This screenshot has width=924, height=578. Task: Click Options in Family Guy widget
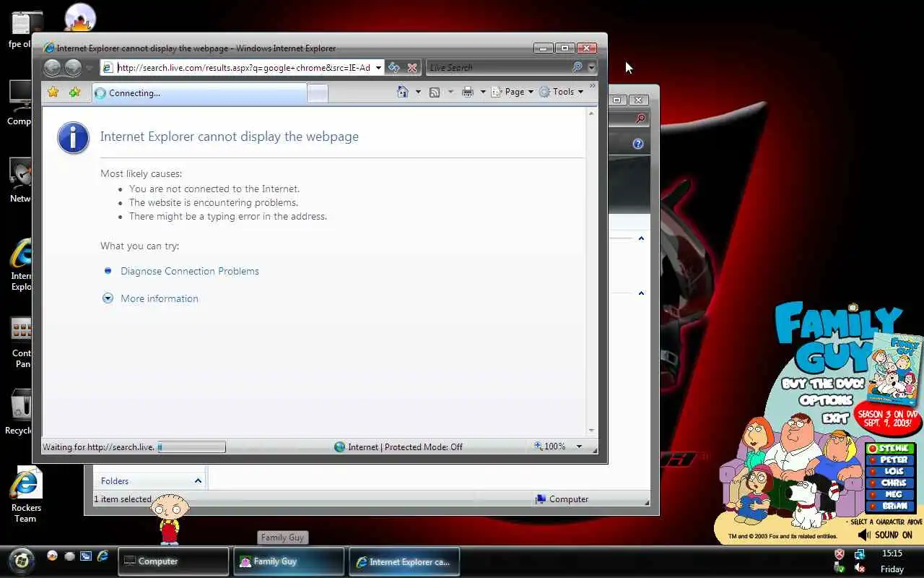click(x=827, y=400)
